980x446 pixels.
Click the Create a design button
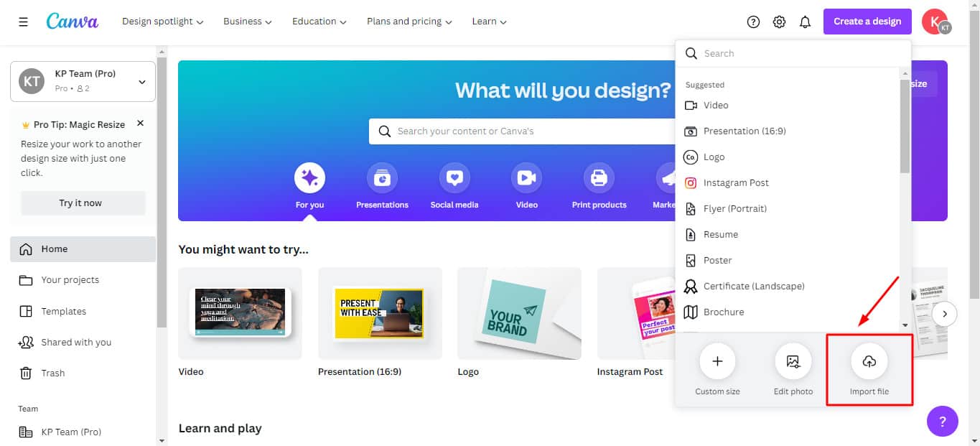pyautogui.click(x=867, y=22)
